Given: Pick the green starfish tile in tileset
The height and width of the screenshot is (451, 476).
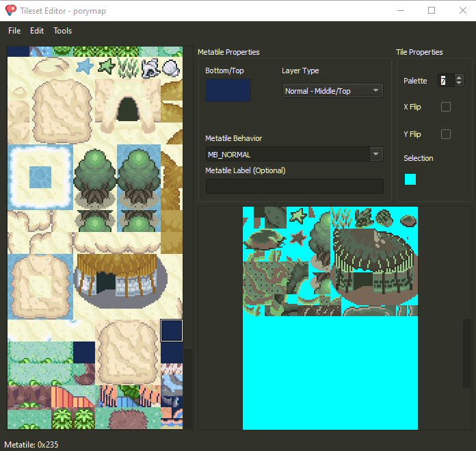Looking at the screenshot, I should 298,216.
